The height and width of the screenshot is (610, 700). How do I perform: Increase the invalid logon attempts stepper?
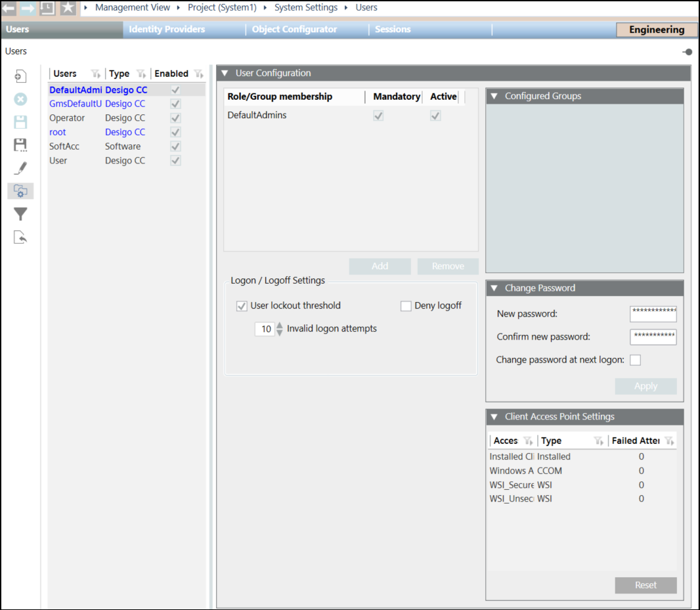[x=280, y=325]
